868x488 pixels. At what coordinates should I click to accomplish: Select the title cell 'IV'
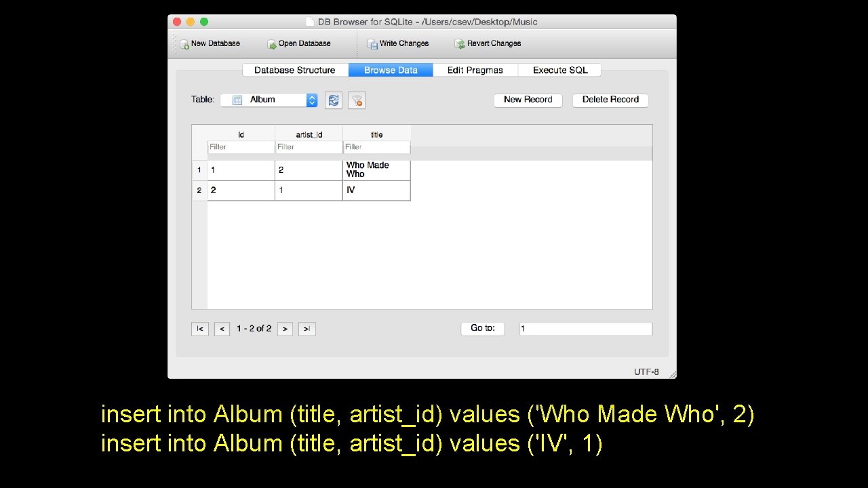point(376,190)
